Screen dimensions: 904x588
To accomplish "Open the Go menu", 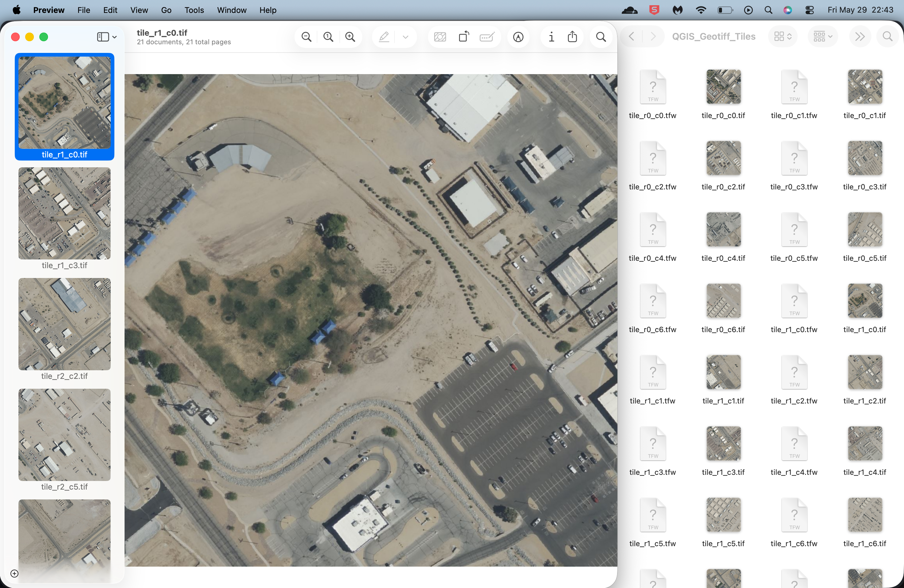I will point(166,10).
